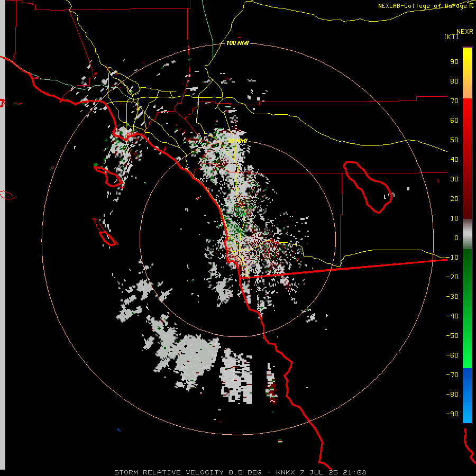Pick the bright green segment of the color bar
The width and height of the screenshot is (476, 476).
click(467, 340)
